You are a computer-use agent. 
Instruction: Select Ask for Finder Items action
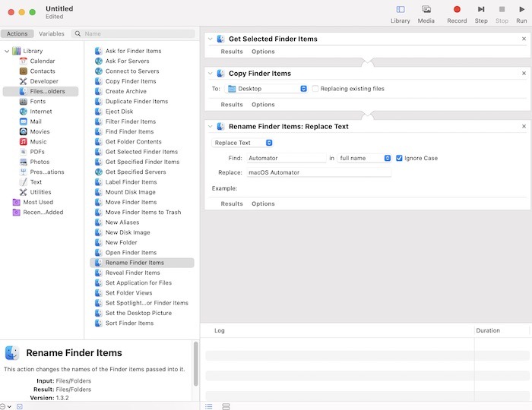[x=133, y=51]
